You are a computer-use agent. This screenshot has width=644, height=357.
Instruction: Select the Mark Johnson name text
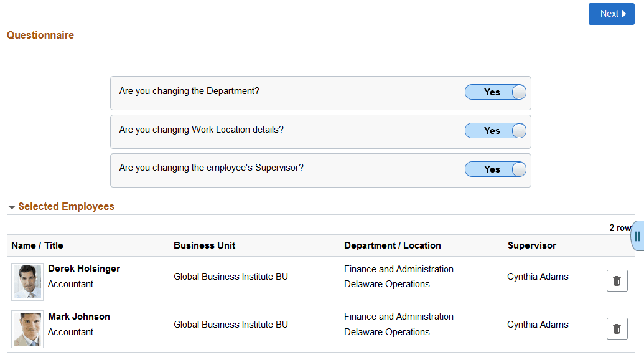click(x=79, y=317)
